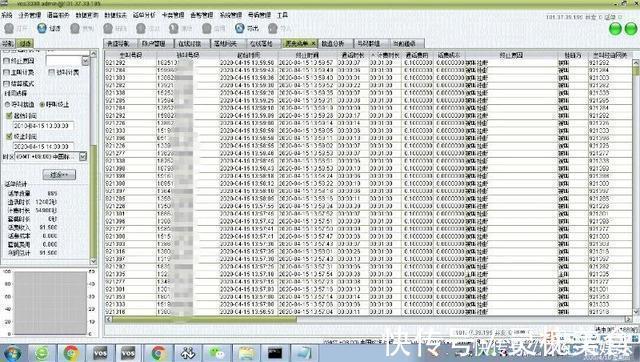Open the green browser icon on the taskbar
The width and height of the screenshot is (640, 362).
point(42,353)
